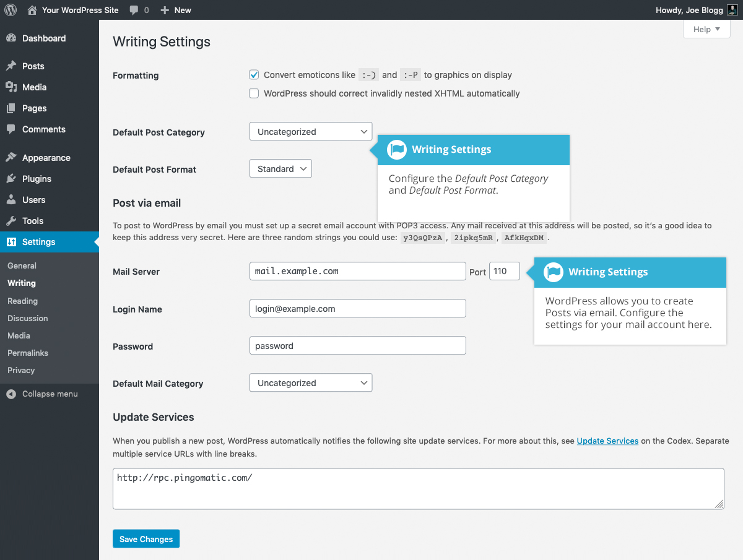Open Discussion settings submenu

click(28, 318)
